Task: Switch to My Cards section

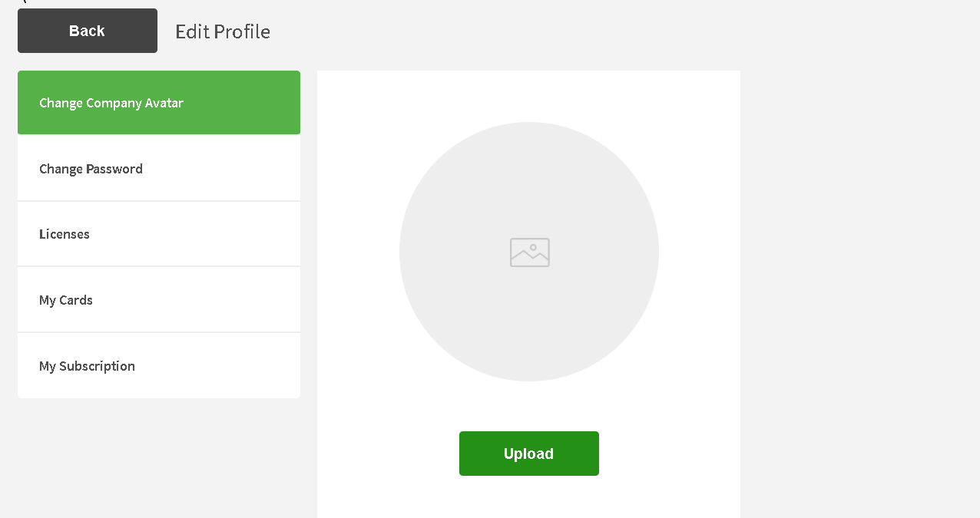Action: point(159,300)
